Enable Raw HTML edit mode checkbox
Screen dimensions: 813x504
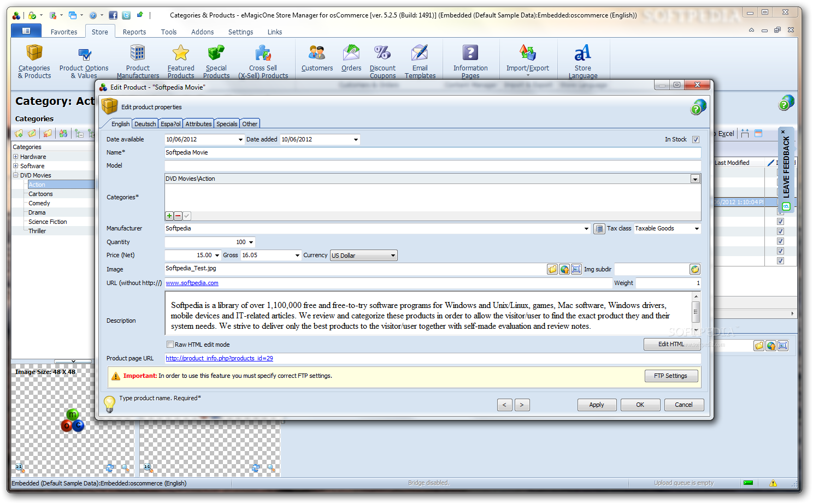click(x=170, y=345)
